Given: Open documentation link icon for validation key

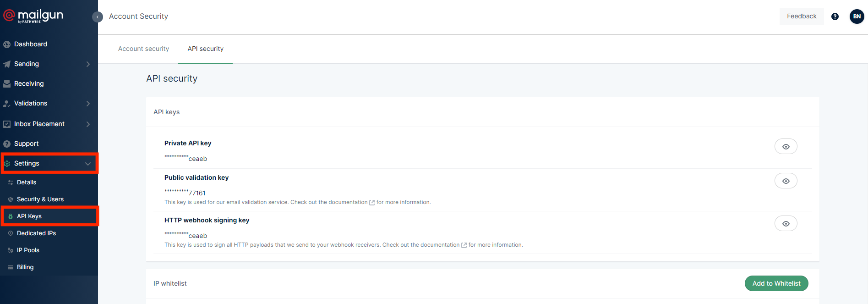Looking at the screenshot, I should click(x=372, y=203).
